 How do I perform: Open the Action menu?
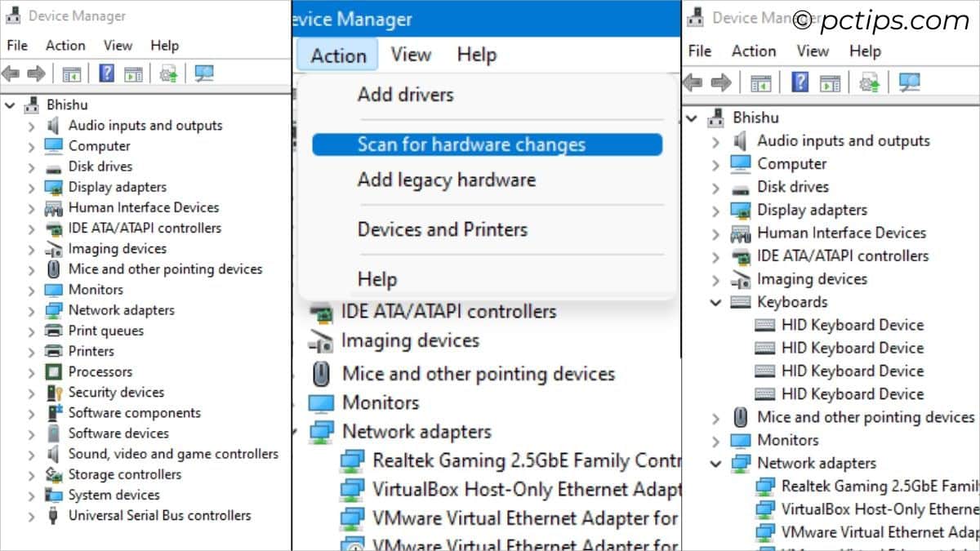coord(337,55)
